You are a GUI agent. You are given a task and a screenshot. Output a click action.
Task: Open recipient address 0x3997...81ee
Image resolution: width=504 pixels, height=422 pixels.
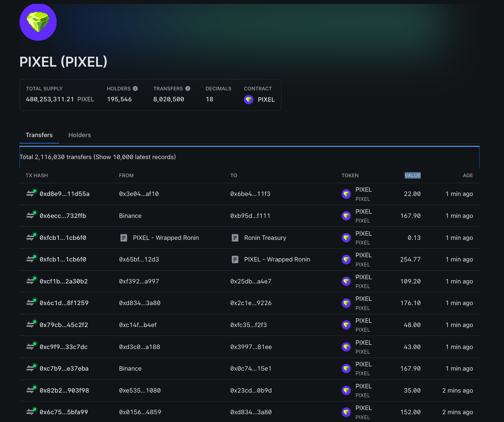(x=251, y=347)
